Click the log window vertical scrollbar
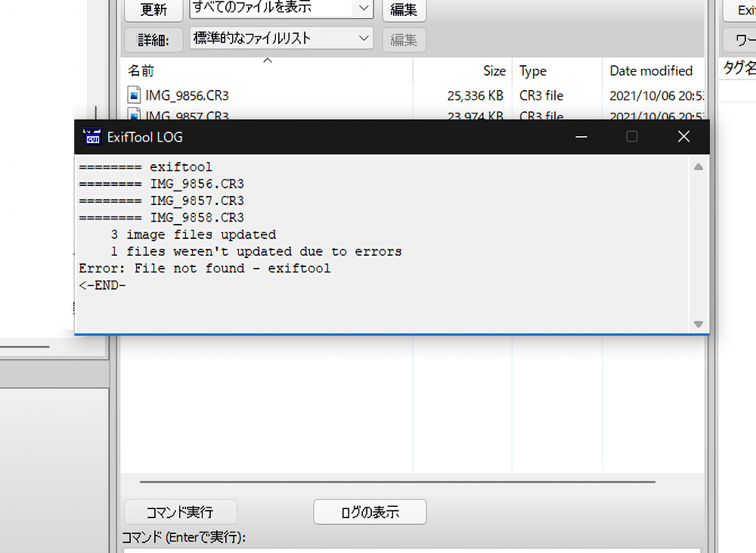This screenshot has width=756, height=553. 698,242
